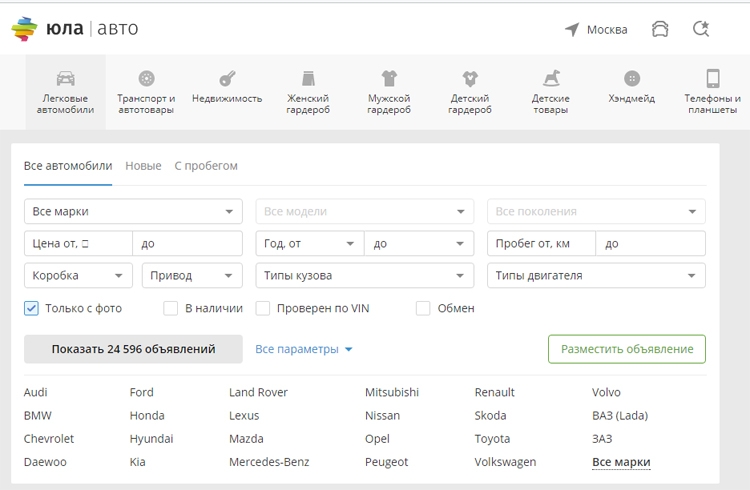Open the Недвижимость key icon

(227, 78)
